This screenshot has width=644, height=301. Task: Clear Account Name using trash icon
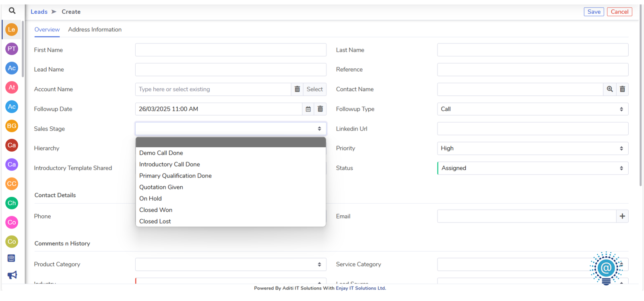[297, 89]
